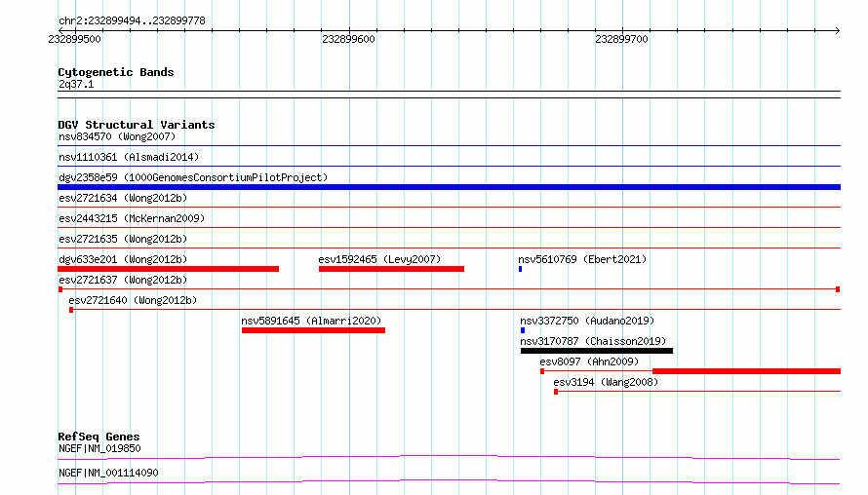Open gene NGEF|NM_001114090 label
The height and width of the screenshot is (495, 868).
[x=108, y=473]
